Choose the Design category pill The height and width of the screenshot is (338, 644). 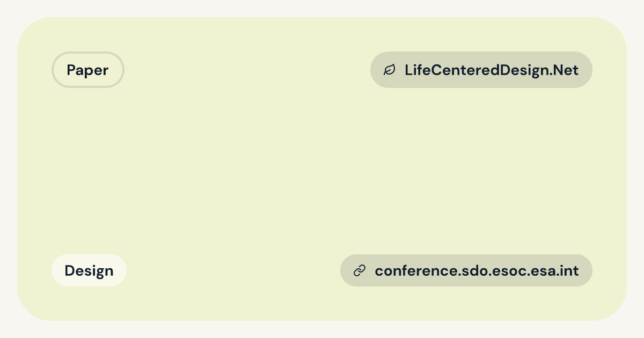click(89, 270)
